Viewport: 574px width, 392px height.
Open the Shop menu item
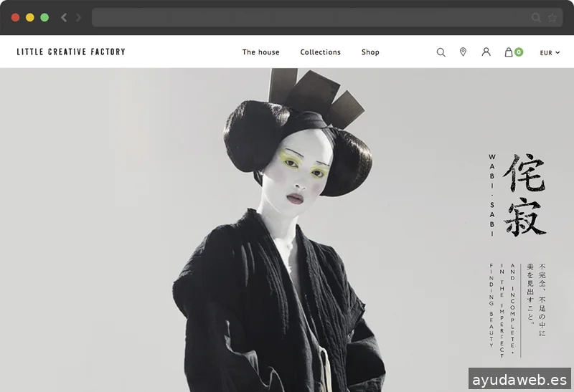[x=370, y=52]
